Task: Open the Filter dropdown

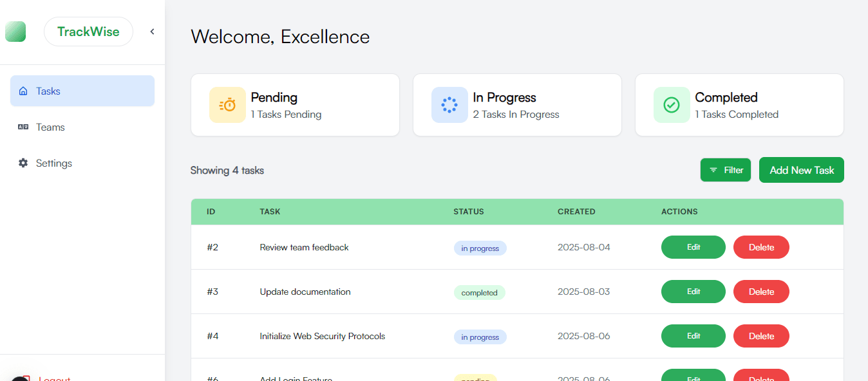Action: point(726,170)
